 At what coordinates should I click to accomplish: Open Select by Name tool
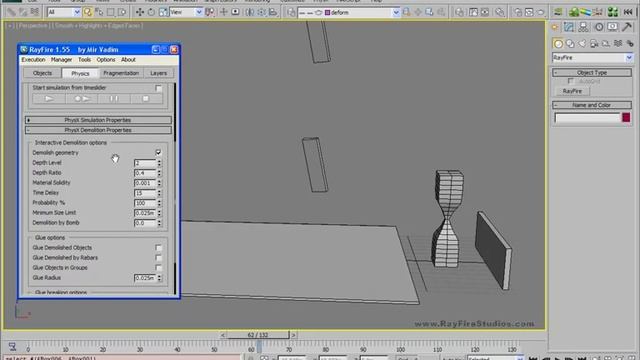99,12
